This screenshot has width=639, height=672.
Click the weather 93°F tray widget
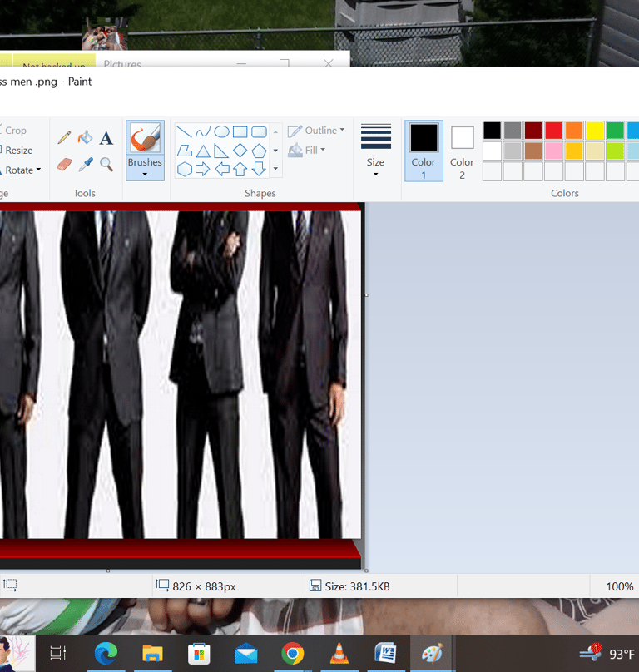coord(607,654)
